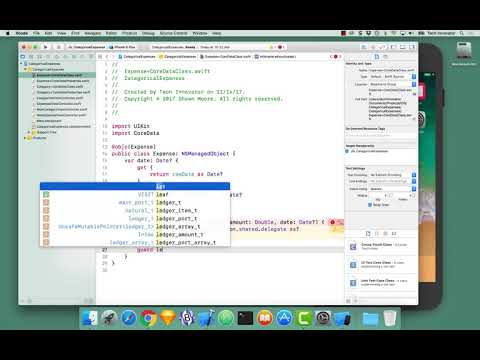The height and width of the screenshot is (360, 480).
Task: Open the Report navigator tab
Action: [91, 57]
